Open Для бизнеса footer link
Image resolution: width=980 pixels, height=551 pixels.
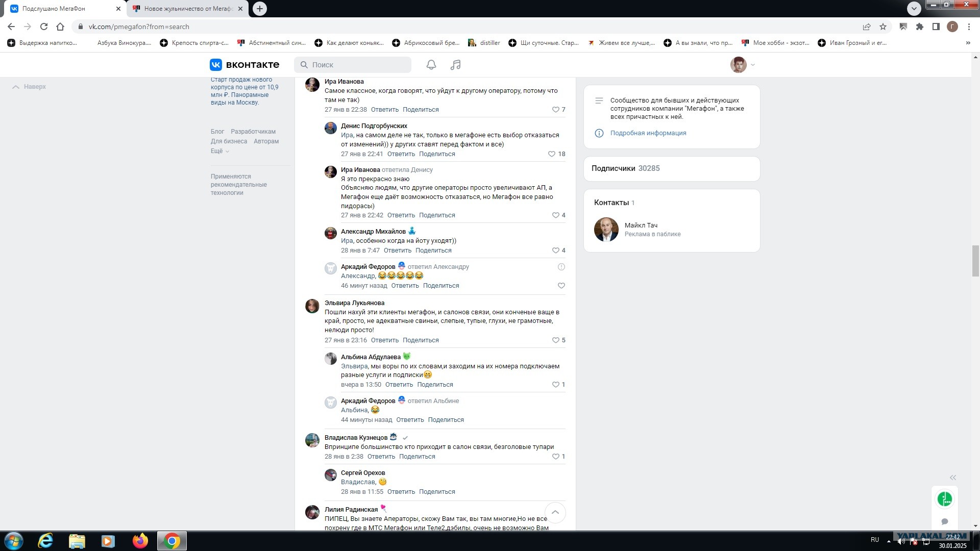(x=229, y=141)
